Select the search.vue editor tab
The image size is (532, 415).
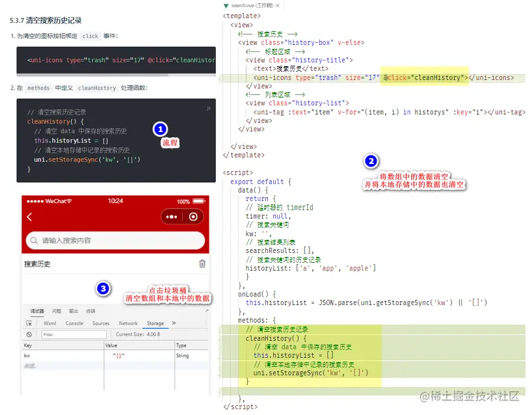click(252, 5)
